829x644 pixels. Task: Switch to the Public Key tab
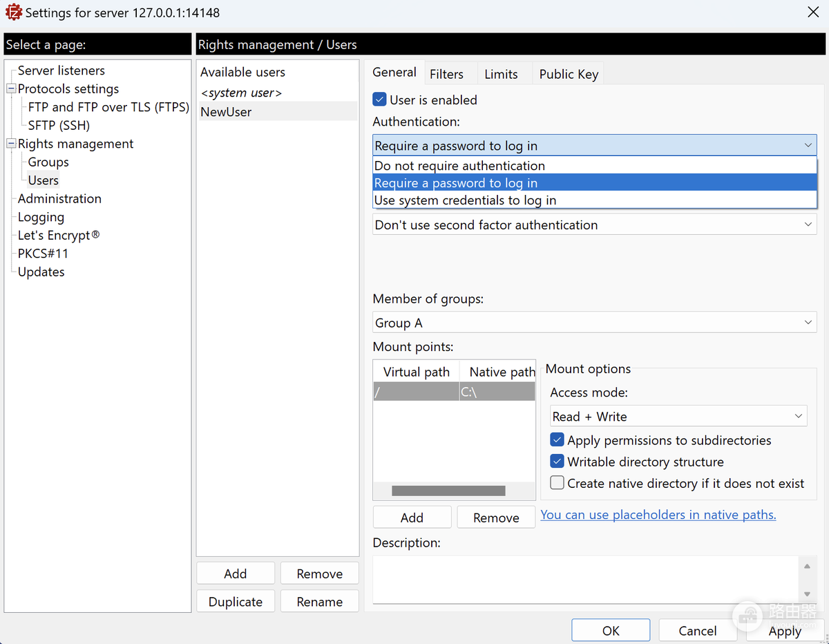569,74
